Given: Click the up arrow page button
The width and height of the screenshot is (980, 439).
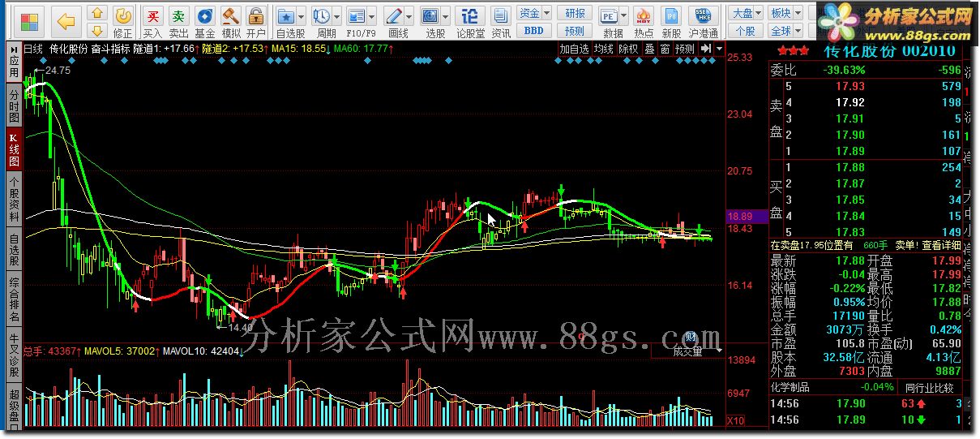Looking at the screenshot, I should 96,14.
